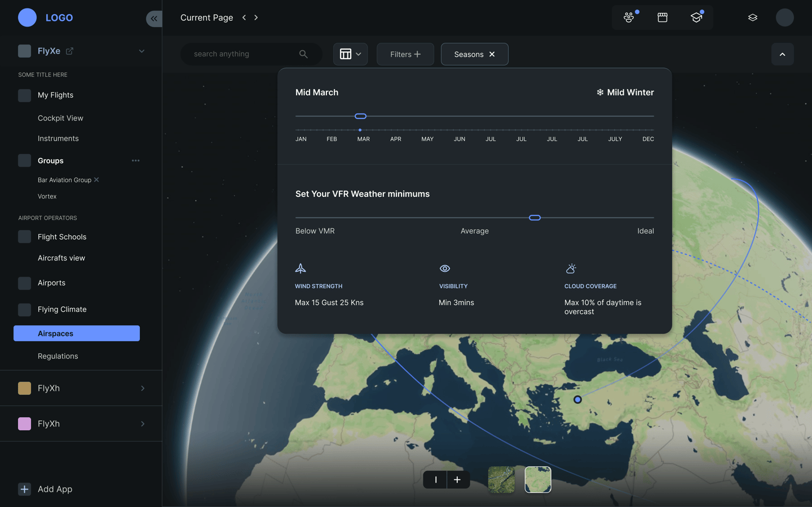This screenshot has width=812, height=507.
Task: Open FlyXe external link icon
Action: (x=70, y=51)
